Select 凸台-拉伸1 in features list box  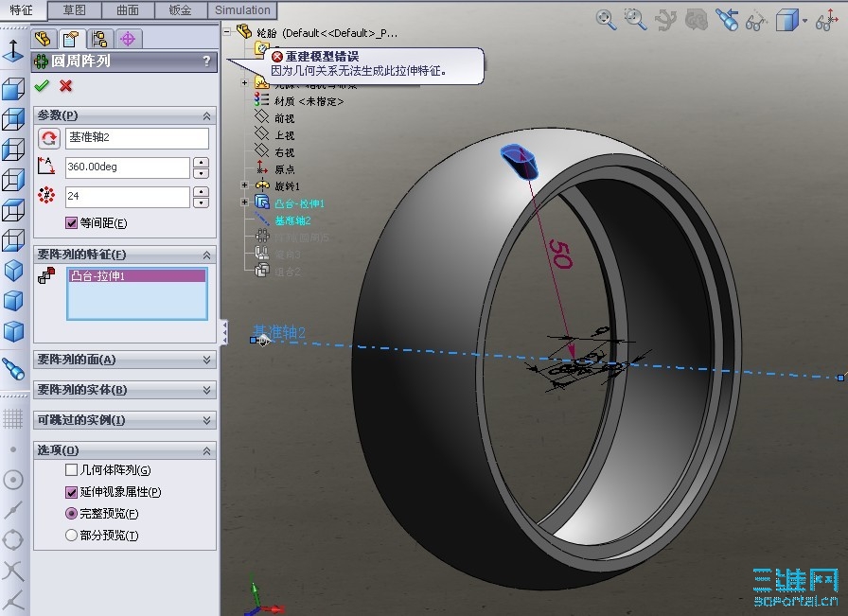click(x=137, y=276)
